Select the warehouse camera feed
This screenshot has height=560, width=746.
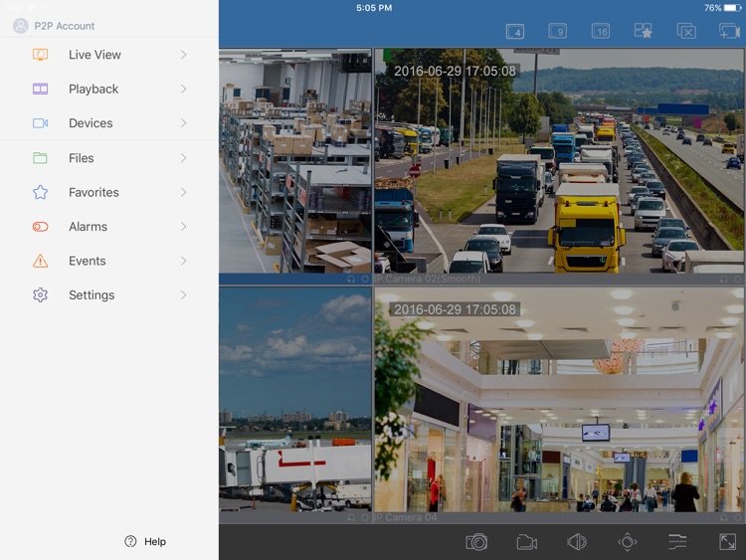[x=295, y=160]
